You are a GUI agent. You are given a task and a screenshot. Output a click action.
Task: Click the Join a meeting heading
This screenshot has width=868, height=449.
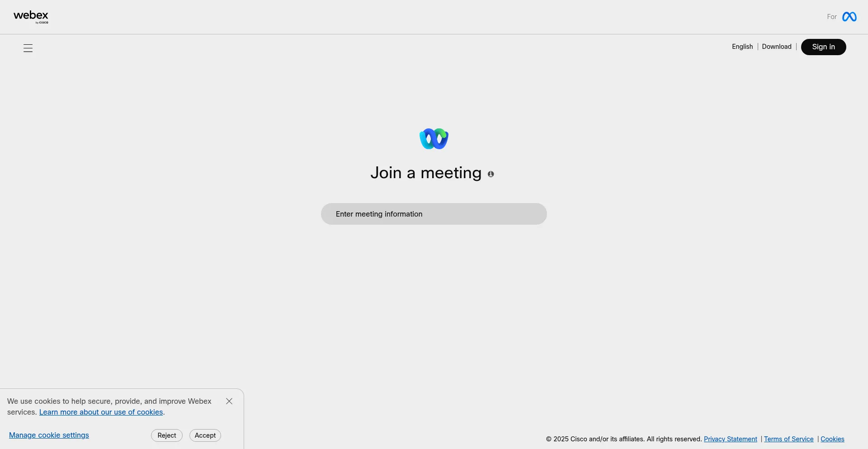[x=426, y=173]
